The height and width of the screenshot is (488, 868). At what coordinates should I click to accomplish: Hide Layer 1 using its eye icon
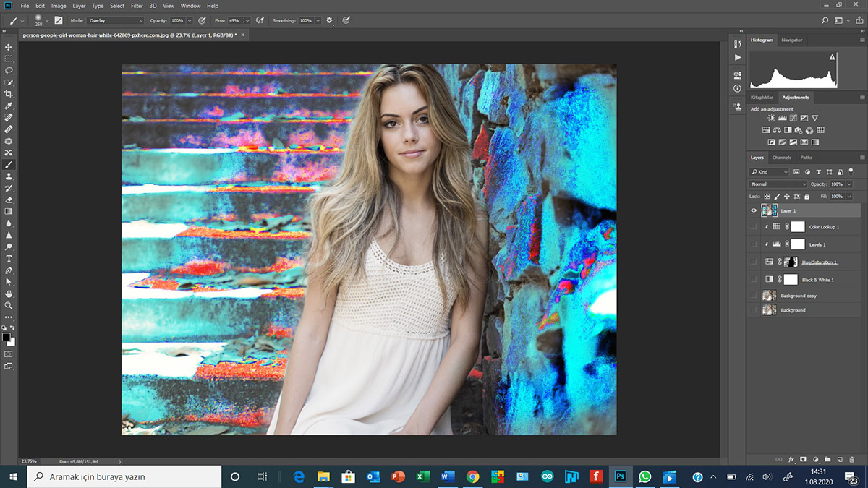pos(754,210)
